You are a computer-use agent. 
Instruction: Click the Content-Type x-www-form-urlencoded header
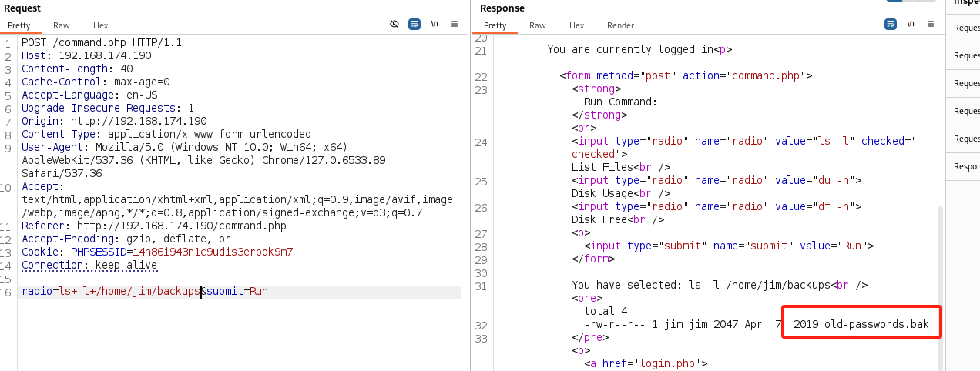166,134
